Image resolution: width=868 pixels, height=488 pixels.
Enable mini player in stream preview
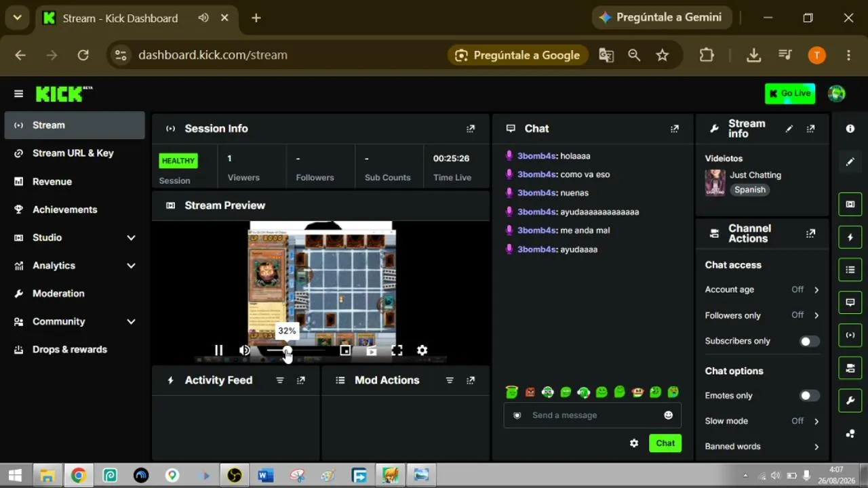pos(345,350)
